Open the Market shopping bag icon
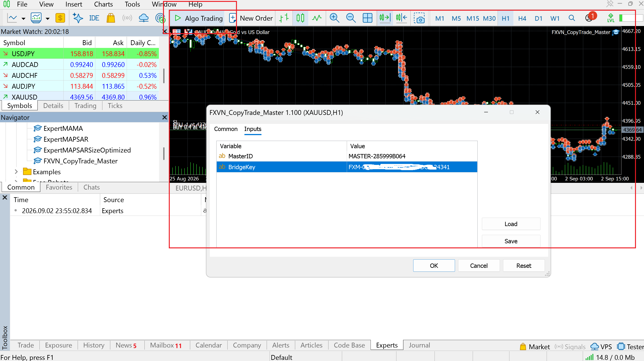The width and height of the screenshot is (644, 361). pos(111,18)
